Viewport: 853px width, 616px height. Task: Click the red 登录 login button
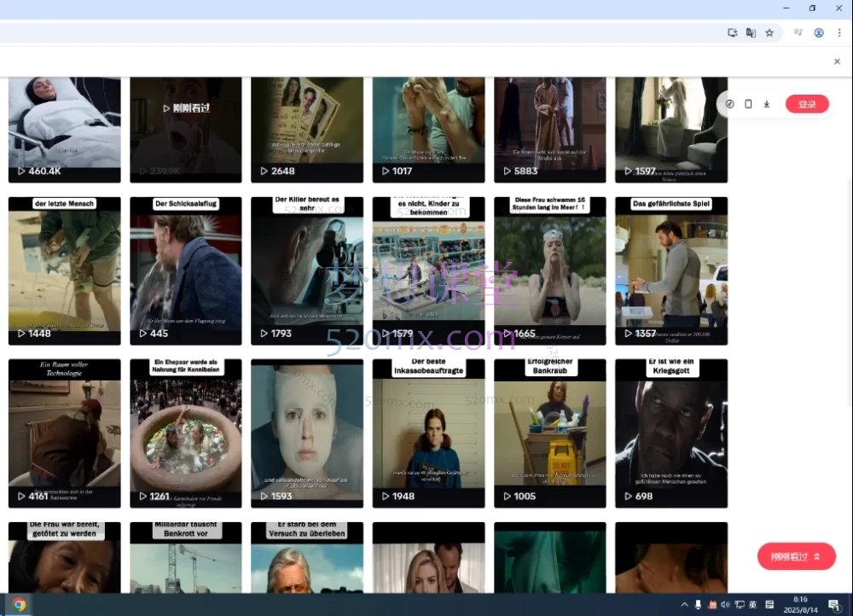click(807, 104)
